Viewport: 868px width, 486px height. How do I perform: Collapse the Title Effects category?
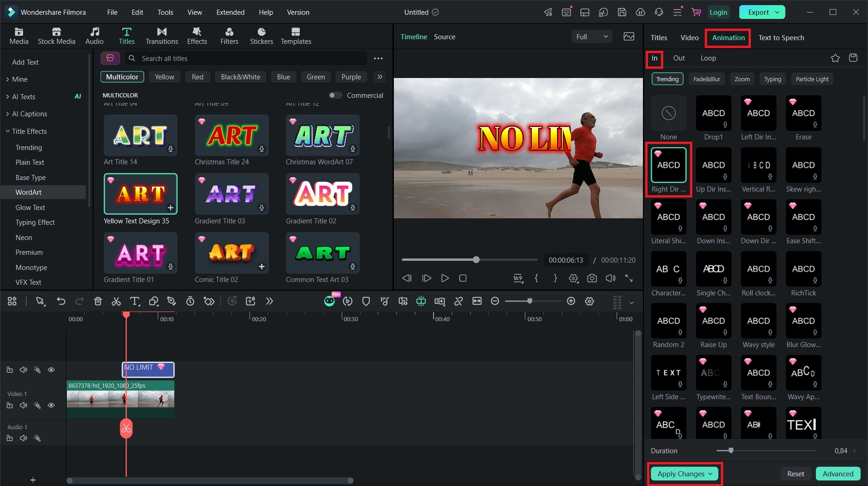[8, 131]
